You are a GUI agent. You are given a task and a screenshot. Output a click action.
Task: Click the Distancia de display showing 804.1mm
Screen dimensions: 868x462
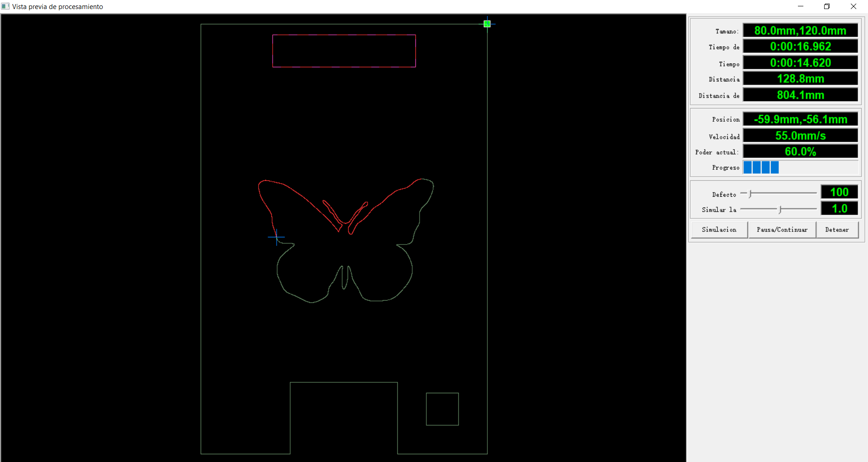coord(800,95)
